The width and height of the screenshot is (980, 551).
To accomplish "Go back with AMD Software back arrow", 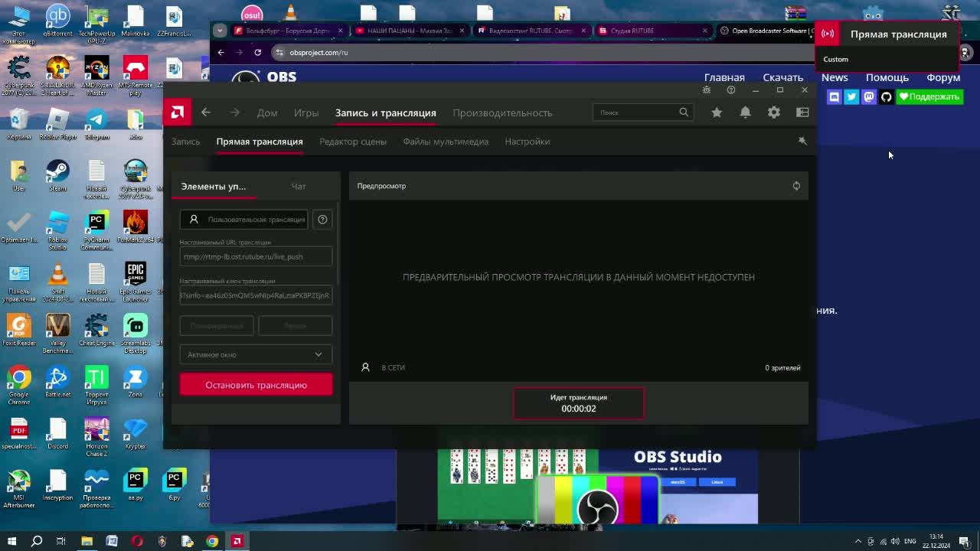I will [205, 112].
